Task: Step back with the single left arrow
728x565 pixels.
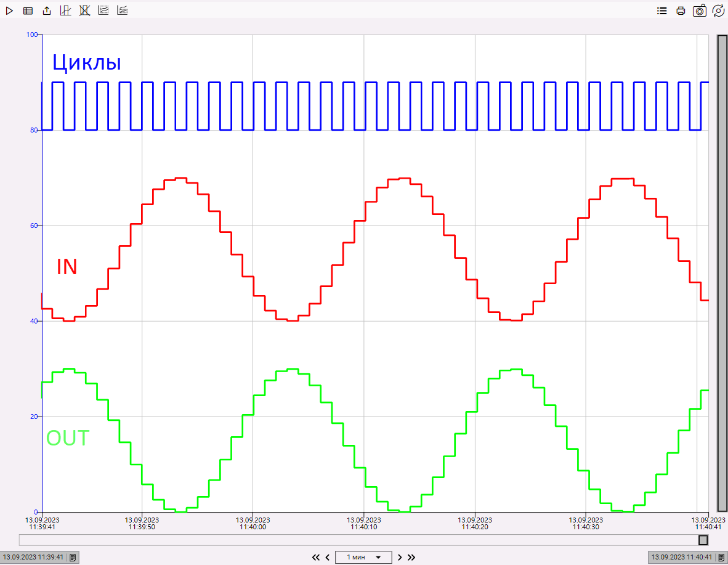Action: 328,557
